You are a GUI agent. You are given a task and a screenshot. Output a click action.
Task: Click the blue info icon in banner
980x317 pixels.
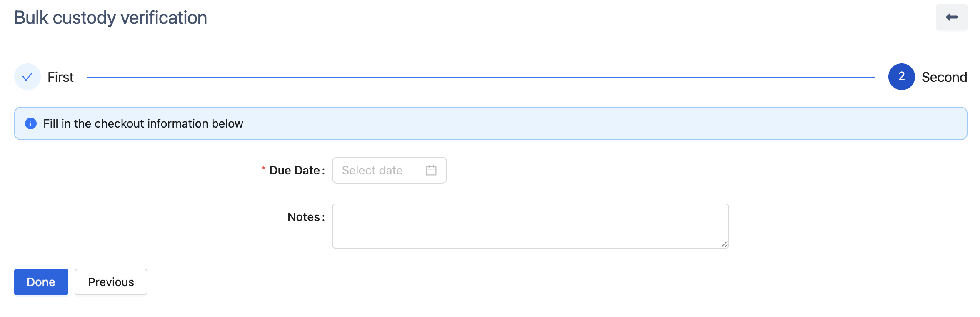[x=31, y=123]
